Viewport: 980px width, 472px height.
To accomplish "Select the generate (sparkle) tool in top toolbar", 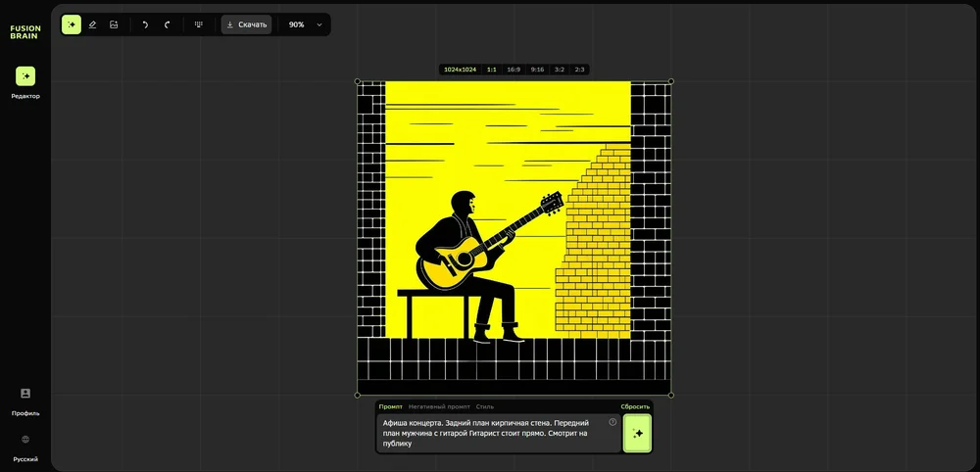I will pyautogui.click(x=72, y=24).
